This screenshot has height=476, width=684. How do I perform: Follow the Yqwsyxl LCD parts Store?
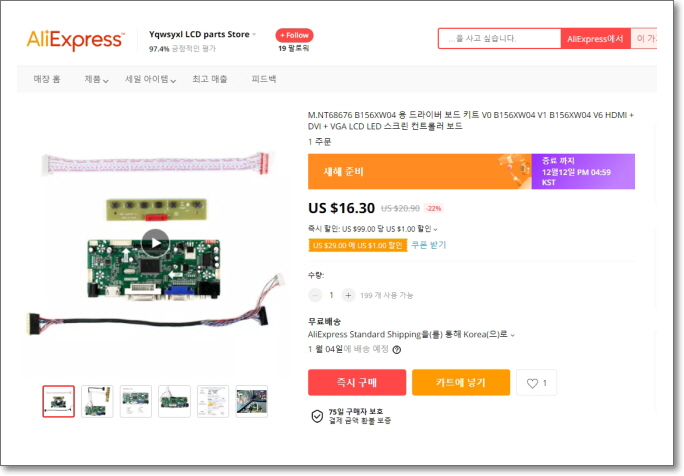click(294, 35)
